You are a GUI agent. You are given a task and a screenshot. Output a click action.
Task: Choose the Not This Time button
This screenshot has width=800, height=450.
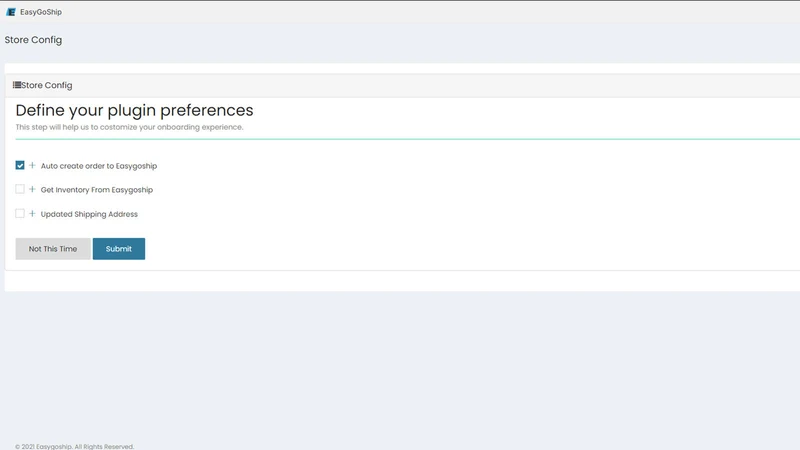click(x=53, y=248)
